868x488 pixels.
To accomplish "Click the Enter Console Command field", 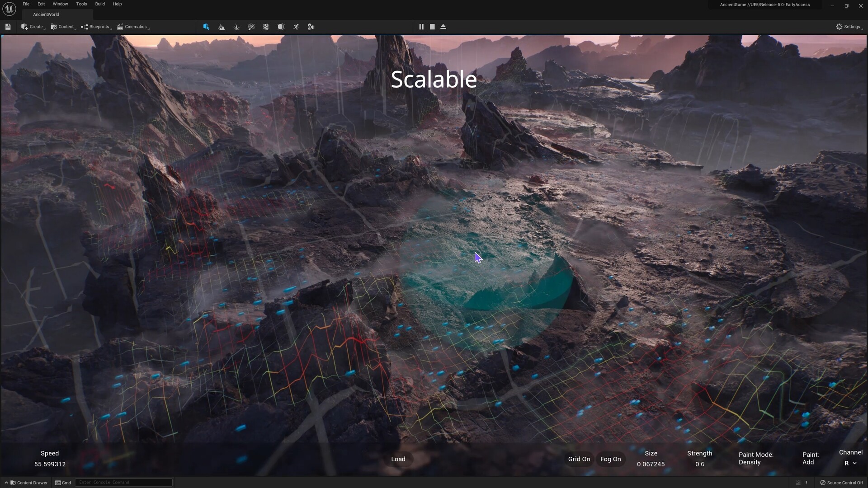I will tap(124, 482).
